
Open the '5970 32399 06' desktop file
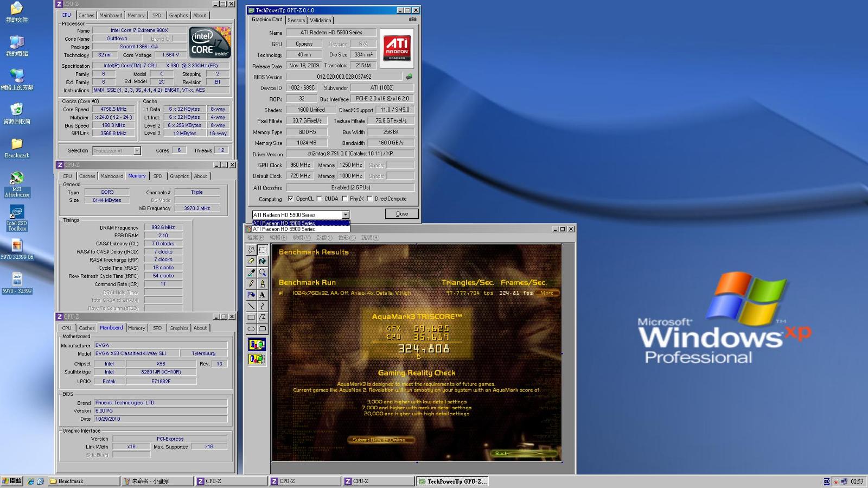[x=17, y=250]
